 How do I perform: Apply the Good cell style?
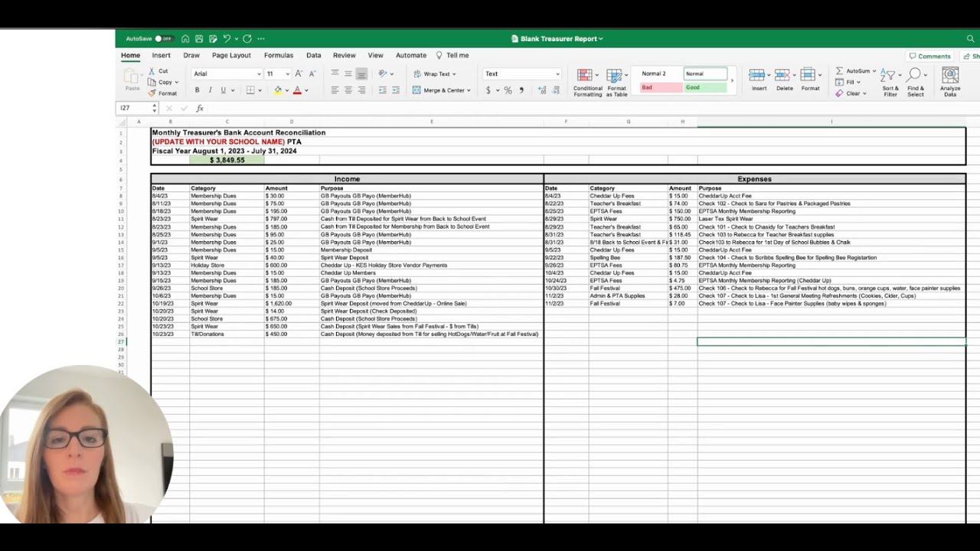(x=705, y=87)
